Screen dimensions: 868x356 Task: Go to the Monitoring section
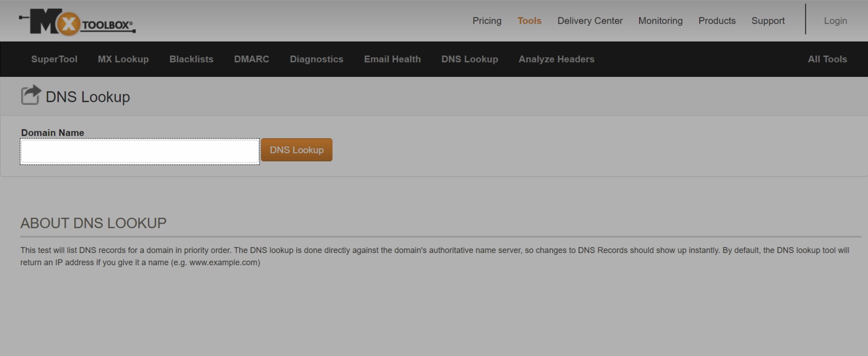660,21
